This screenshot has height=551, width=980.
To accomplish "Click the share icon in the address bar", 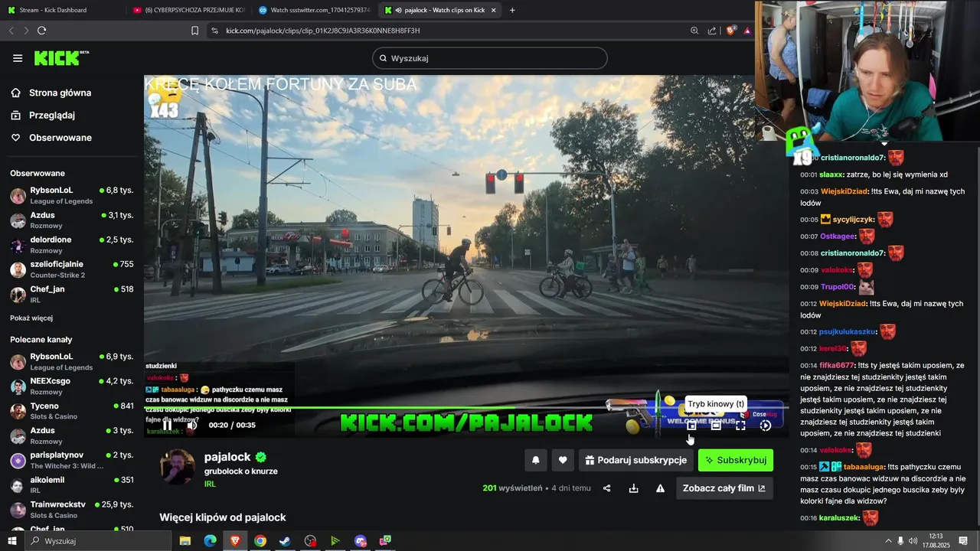I will 712,31.
